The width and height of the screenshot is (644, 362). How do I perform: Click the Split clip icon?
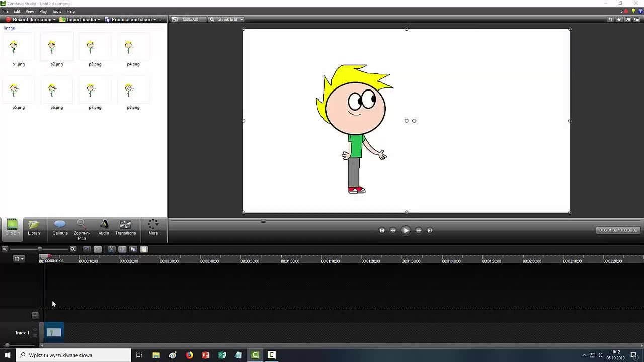click(122, 249)
